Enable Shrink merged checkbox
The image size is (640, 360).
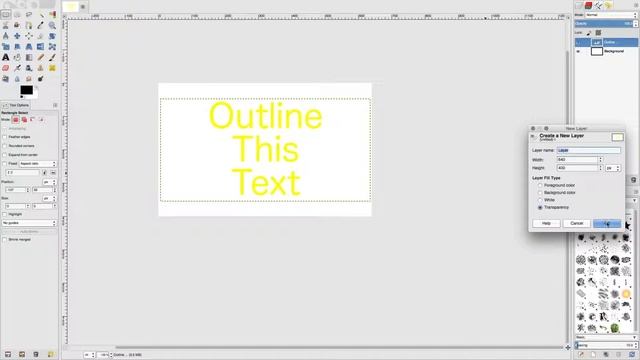tap(4, 240)
